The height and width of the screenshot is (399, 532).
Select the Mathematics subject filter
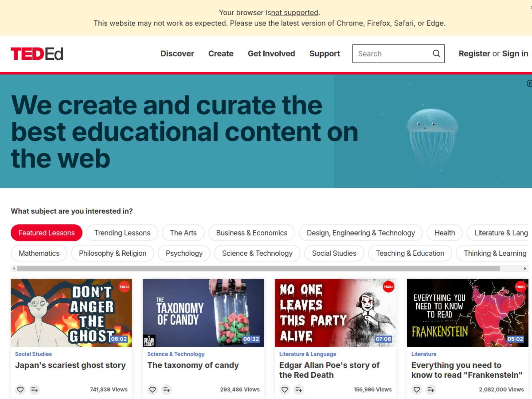(39, 253)
